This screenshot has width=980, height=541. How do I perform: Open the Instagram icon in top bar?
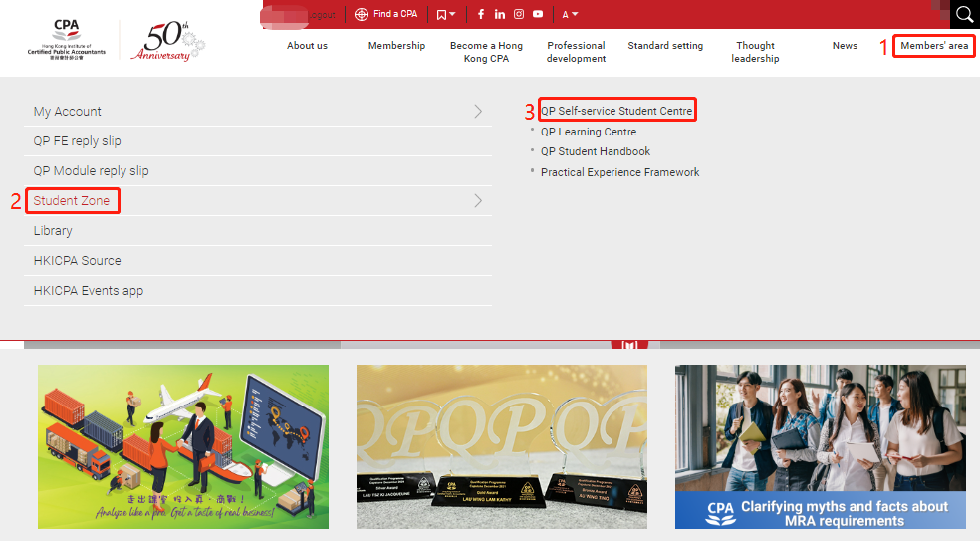pyautogui.click(x=519, y=14)
